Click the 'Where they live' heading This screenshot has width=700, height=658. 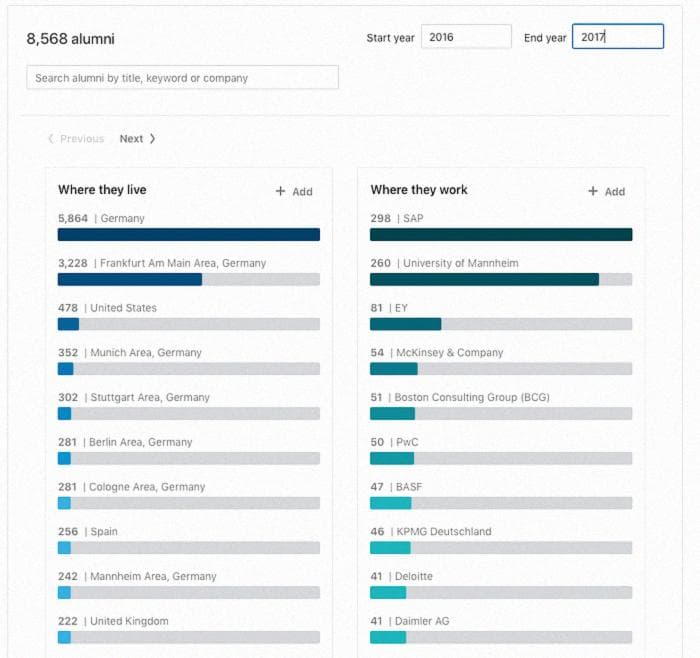click(x=102, y=190)
